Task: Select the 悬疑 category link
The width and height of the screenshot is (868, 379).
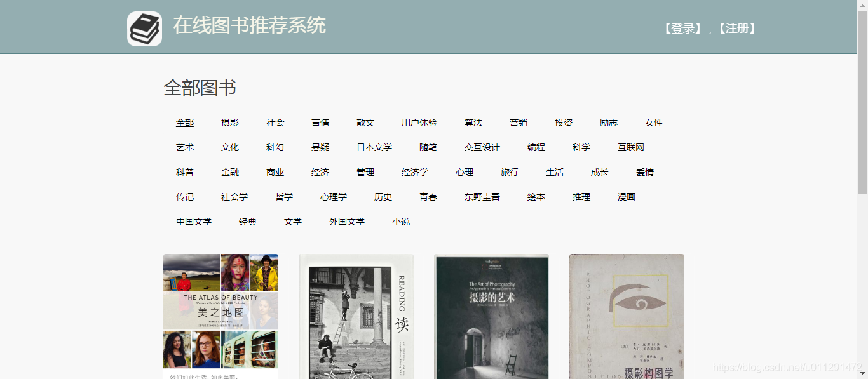Action: point(320,147)
